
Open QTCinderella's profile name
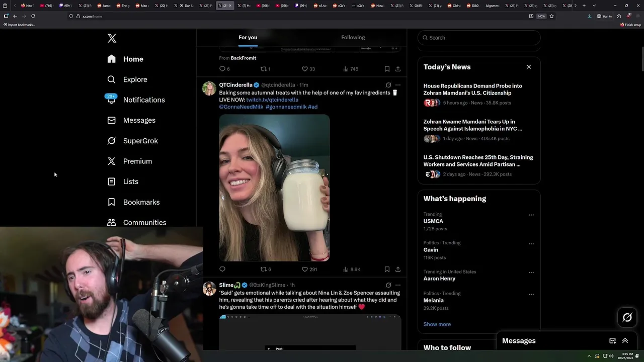click(235, 85)
